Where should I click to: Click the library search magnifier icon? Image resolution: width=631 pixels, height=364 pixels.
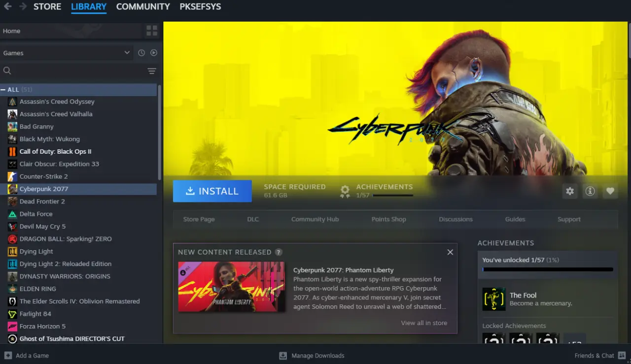7,71
